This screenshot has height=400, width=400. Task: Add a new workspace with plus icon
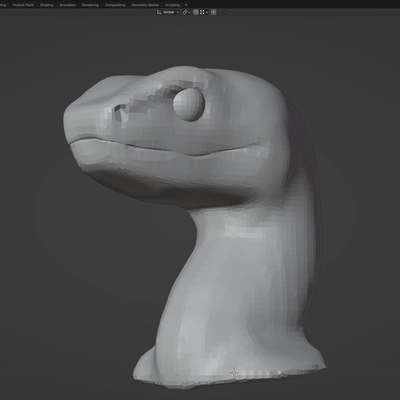click(x=186, y=5)
